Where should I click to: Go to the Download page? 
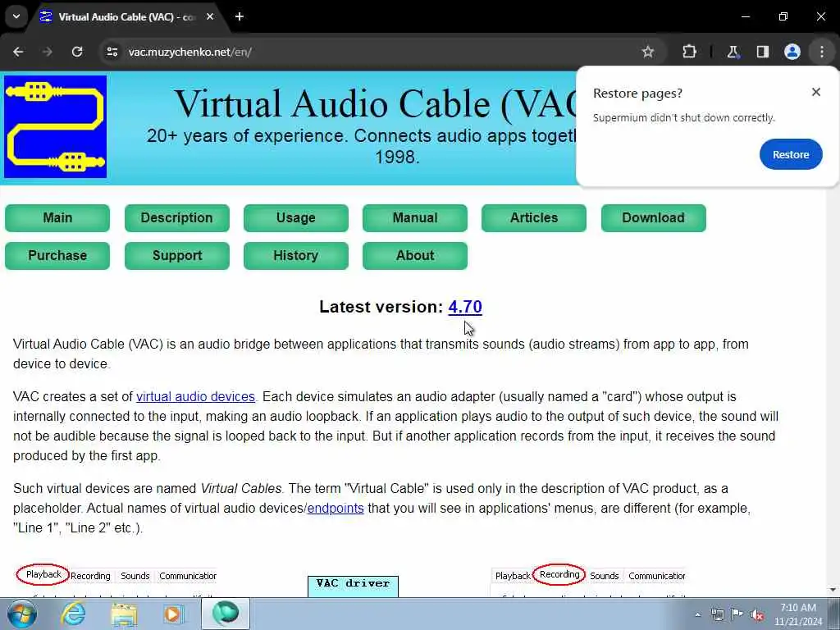click(x=653, y=218)
